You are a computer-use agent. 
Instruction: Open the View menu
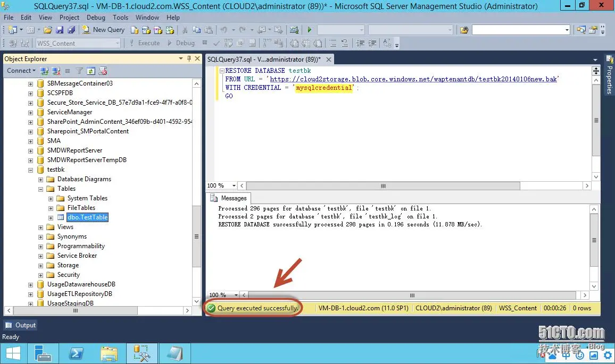tap(45, 17)
